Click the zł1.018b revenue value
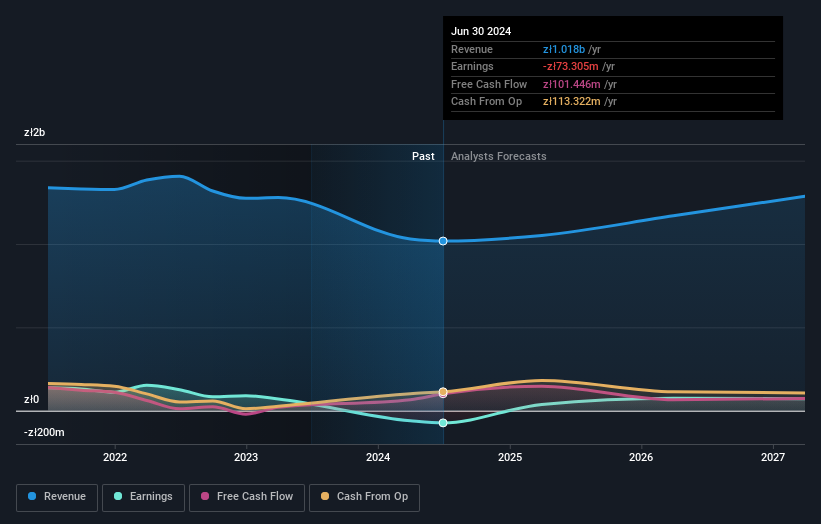The height and width of the screenshot is (524, 821). (x=564, y=49)
